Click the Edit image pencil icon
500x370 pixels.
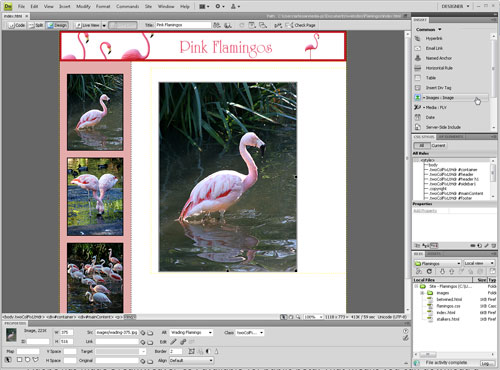[x=173, y=342]
